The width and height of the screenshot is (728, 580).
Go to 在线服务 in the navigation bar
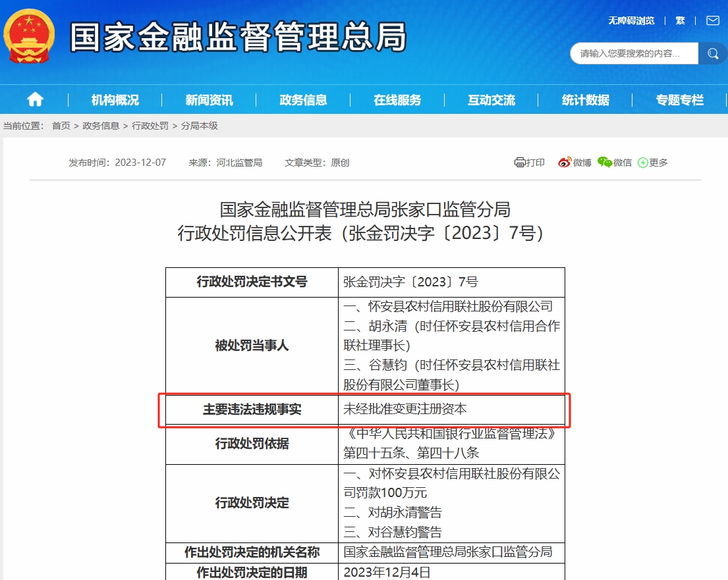pos(397,100)
